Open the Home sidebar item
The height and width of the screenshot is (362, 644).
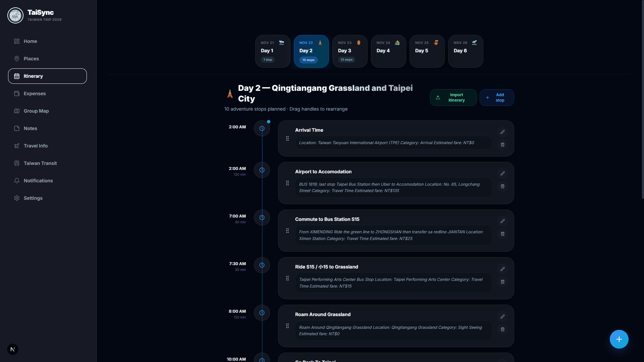[47, 41]
